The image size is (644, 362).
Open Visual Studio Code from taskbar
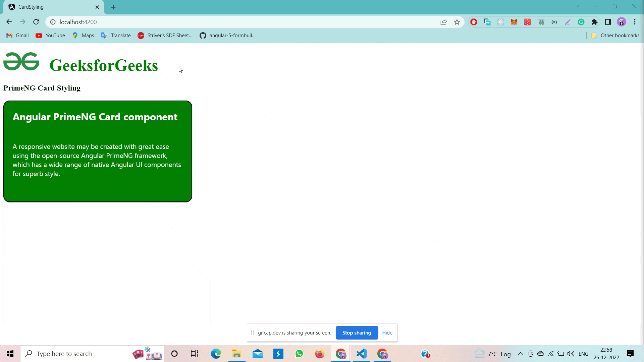point(362,354)
